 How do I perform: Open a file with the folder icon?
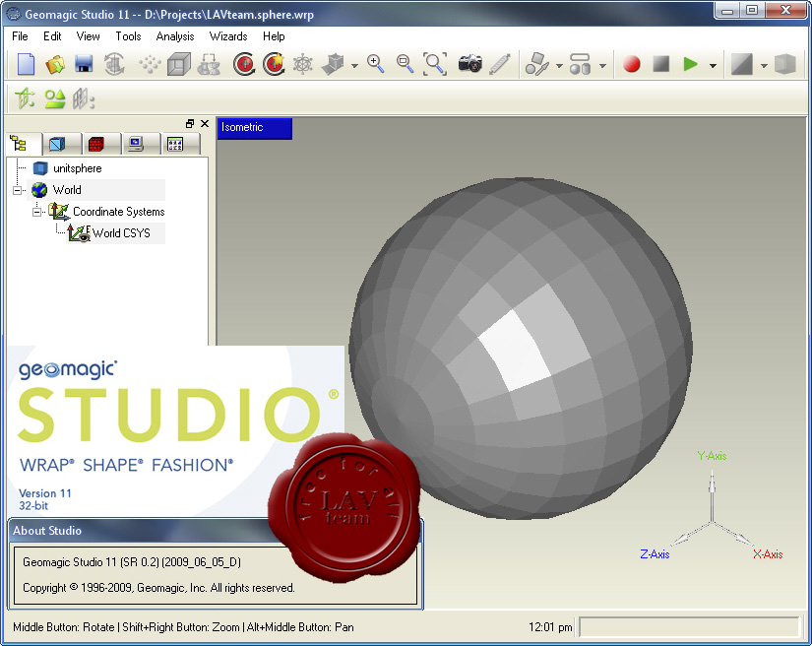(x=55, y=65)
